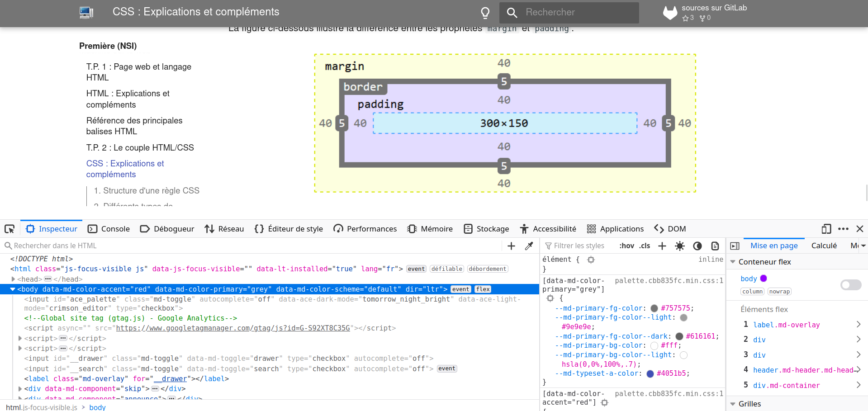Open the Calculé tab

tap(824, 246)
